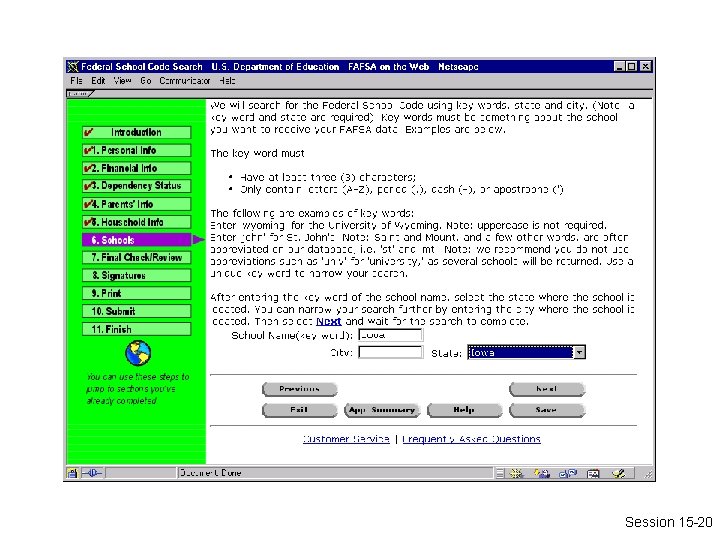Viewport: 720px width, 540px height.
Task: Maximize the Netscape window
Action: tap(631, 67)
